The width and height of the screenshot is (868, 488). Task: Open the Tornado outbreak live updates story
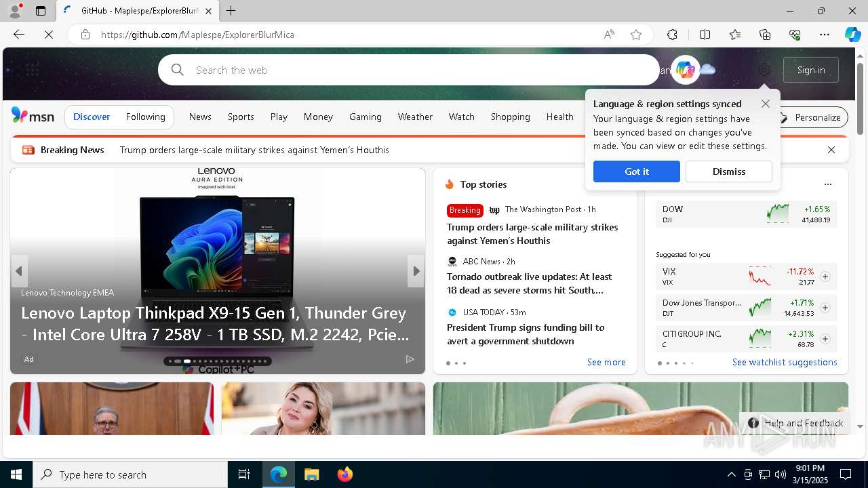click(530, 283)
